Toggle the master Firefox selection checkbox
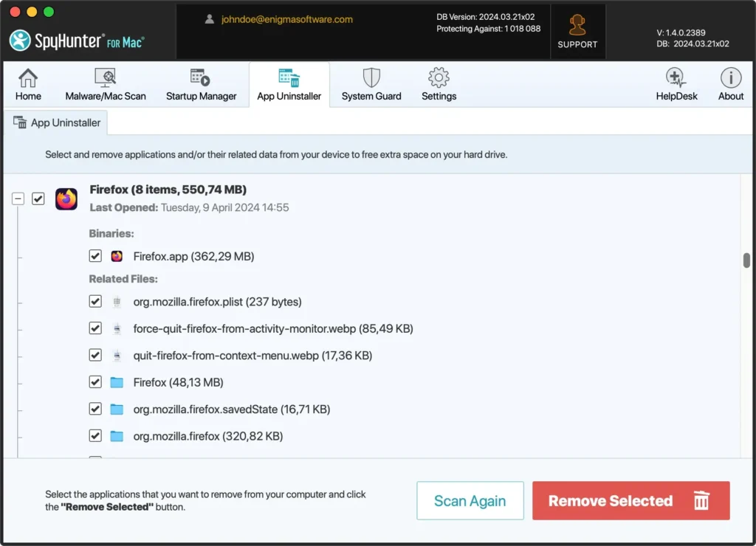The width and height of the screenshot is (756, 546). click(x=38, y=198)
